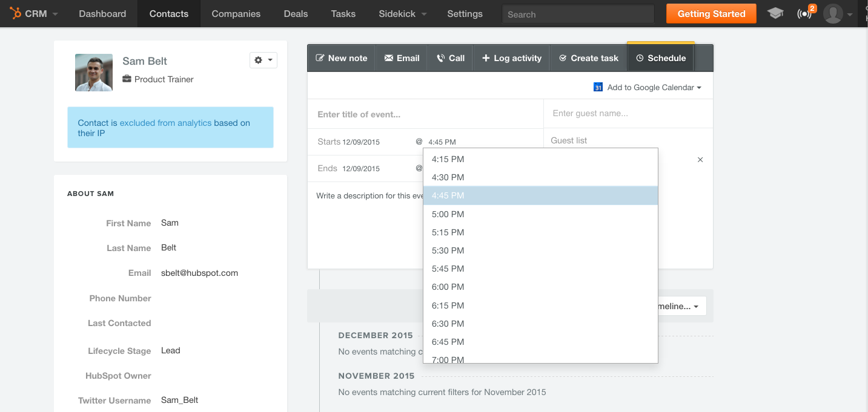
Task: Select the Call tab
Action: [x=450, y=58]
